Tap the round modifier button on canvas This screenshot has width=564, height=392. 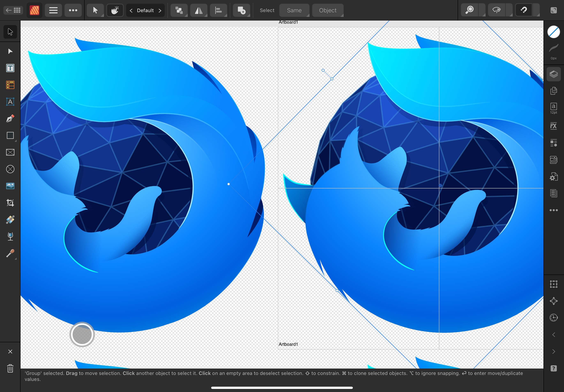coord(82,334)
